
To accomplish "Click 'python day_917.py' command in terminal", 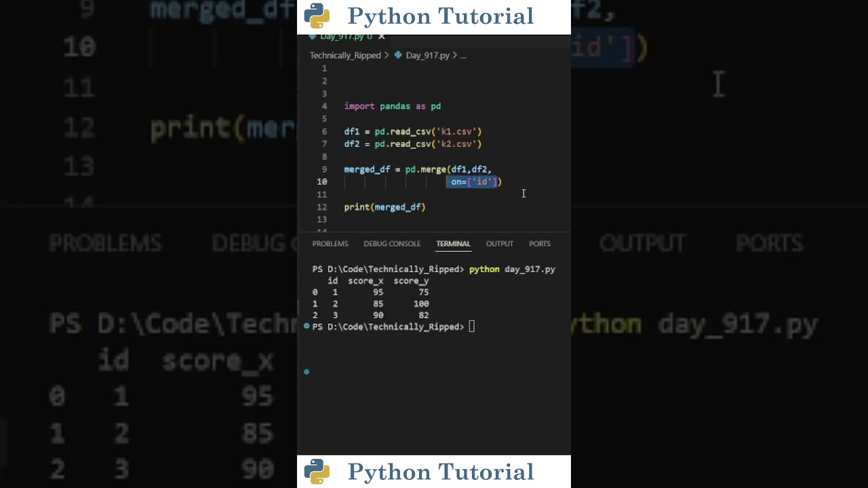I will pyautogui.click(x=512, y=270).
